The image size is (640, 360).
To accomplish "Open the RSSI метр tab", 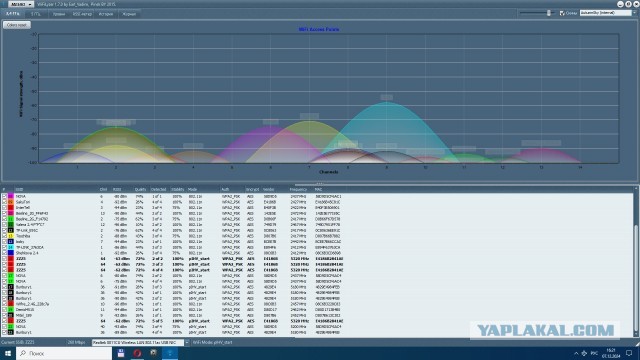I will coord(82,14).
